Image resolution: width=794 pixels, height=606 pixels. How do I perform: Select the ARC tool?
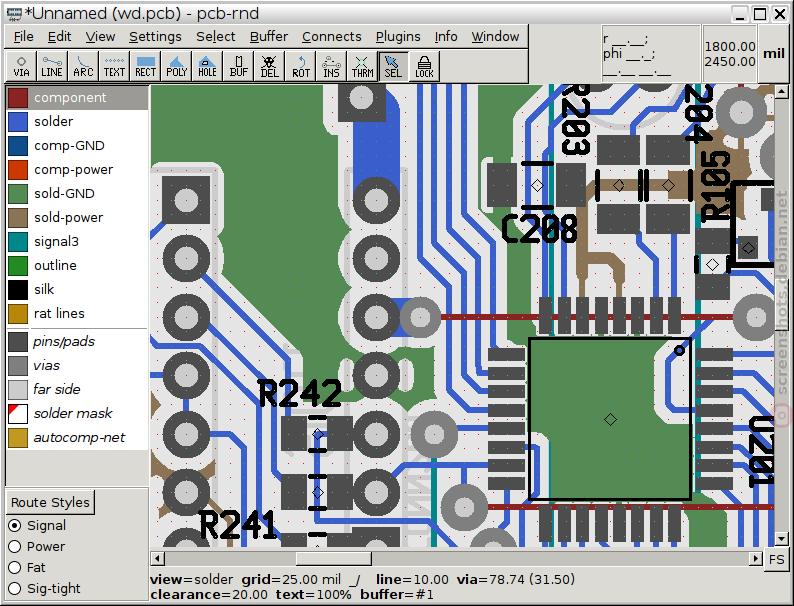pyautogui.click(x=83, y=66)
